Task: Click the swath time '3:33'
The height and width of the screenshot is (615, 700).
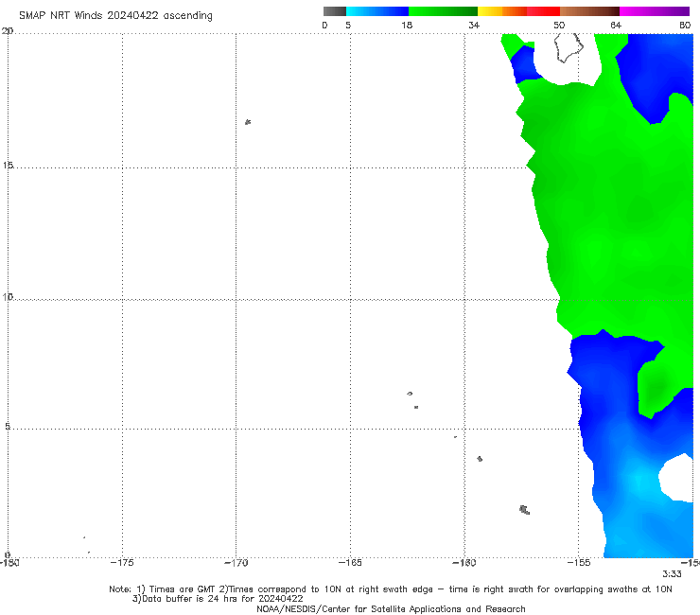Action: point(672,574)
